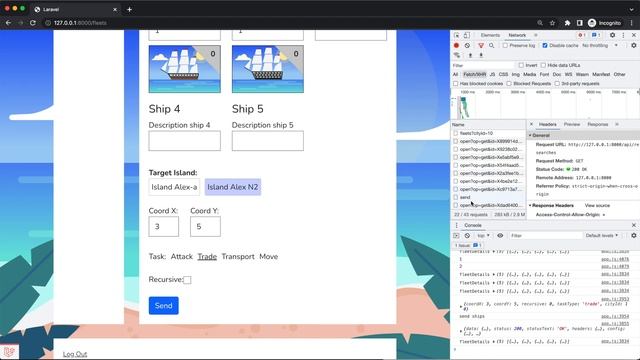
Task: Select the Headers tab in request details
Action: click(x=547, y=124)
